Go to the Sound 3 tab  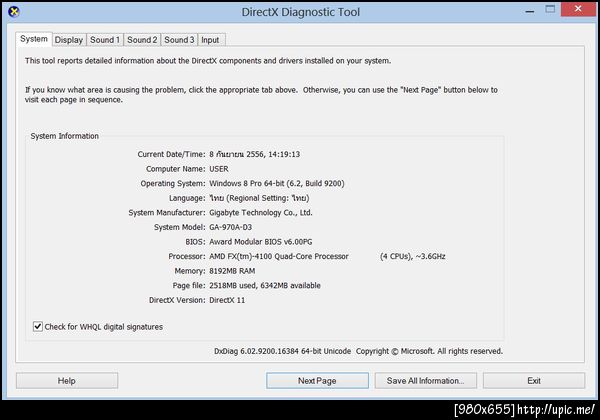[x=179, y=40]
